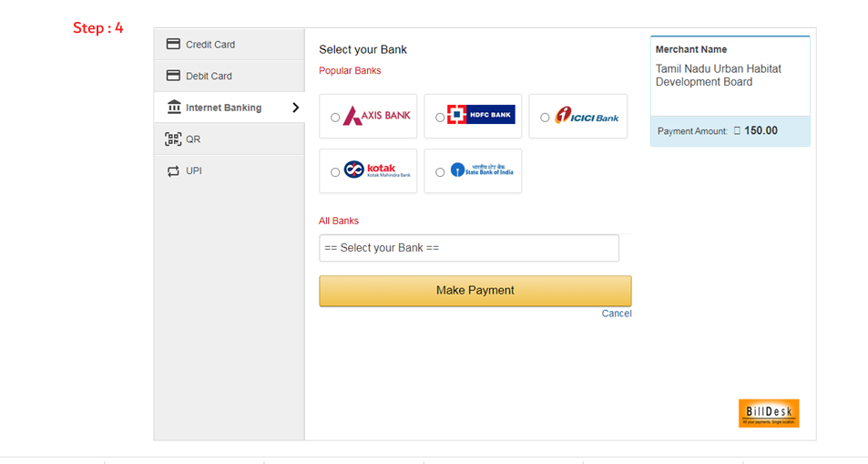Image resolution: width=868 pixels, height=464 pixels.
Task: Click the State Bank of India logo
Action: tap(482, 170)
